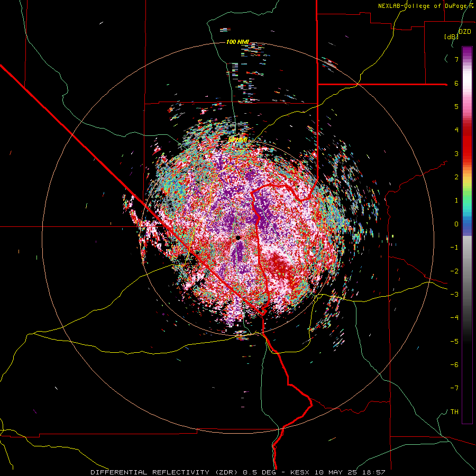Click the "-3" value on the color scale
Viewport: 476px width, 476px height.
click(454, 295)
